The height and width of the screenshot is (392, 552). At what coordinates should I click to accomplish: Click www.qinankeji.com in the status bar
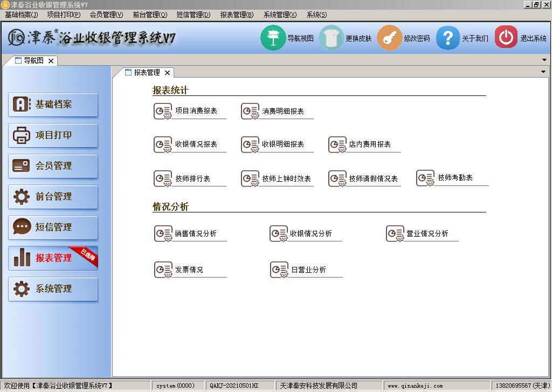coord(415,386)
